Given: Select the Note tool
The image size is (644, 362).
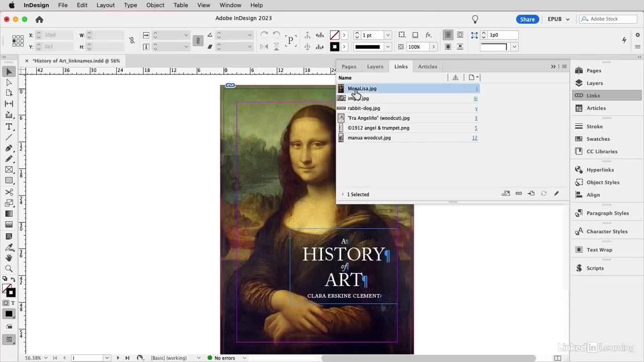Looking at the screenshot, I should [9, 236].
